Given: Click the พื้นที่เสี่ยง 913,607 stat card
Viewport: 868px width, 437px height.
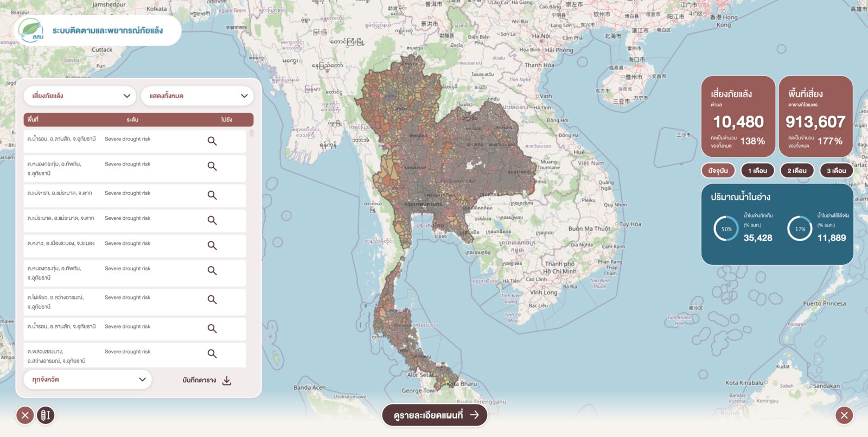Looking at the screenshot, I should click(816, 117).
